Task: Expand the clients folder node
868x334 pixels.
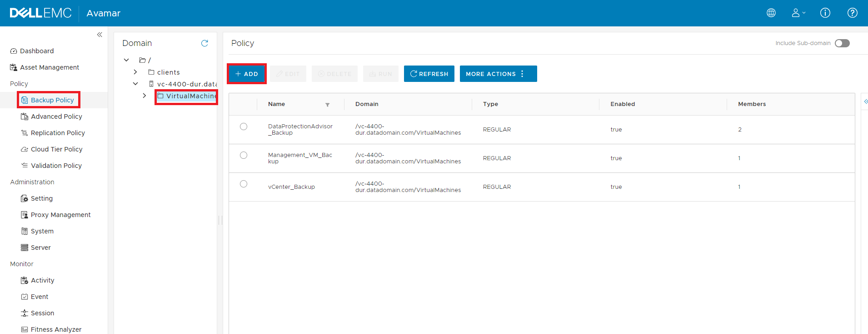Action: click(135, 72)
